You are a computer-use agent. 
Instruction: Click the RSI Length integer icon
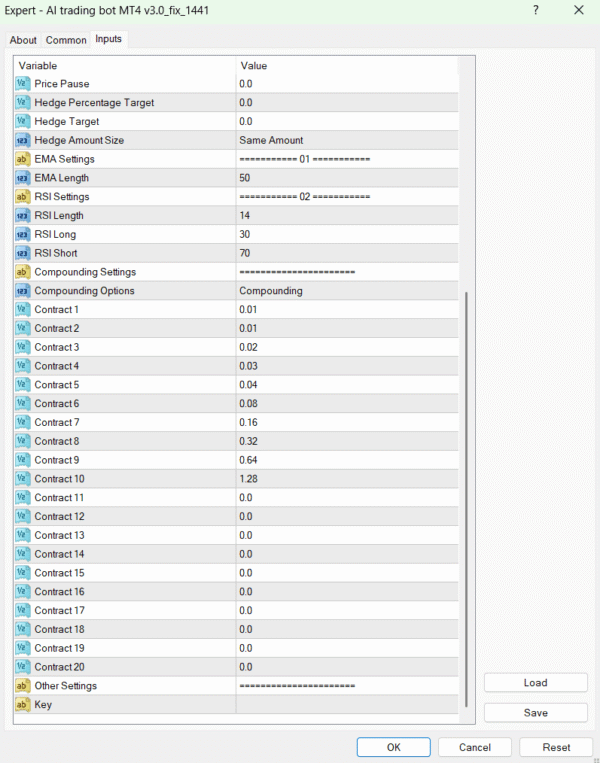[22, 216]
